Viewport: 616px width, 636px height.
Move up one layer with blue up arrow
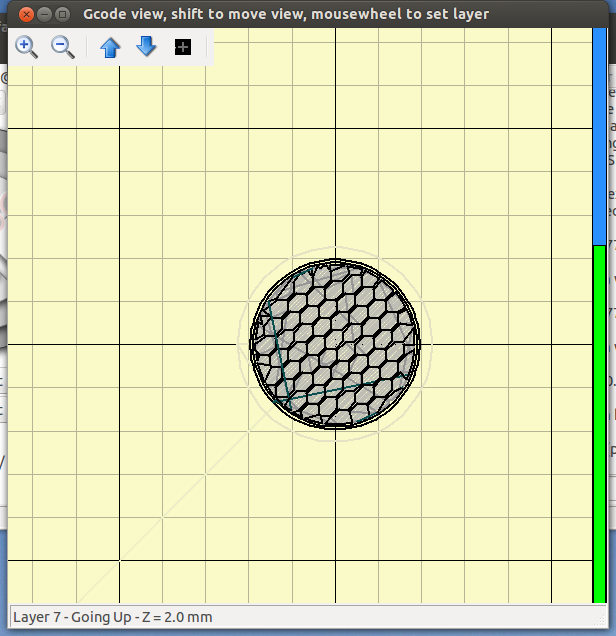(110, 47)
